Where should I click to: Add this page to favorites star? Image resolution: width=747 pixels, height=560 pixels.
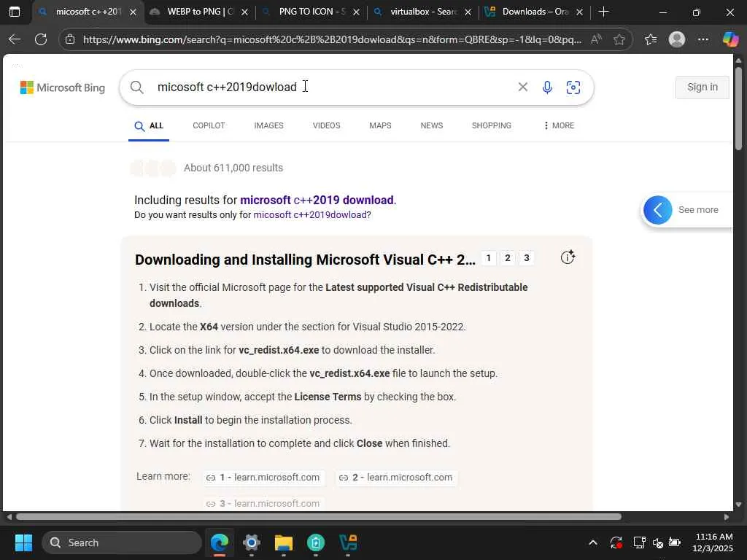[x=619, y=39]
